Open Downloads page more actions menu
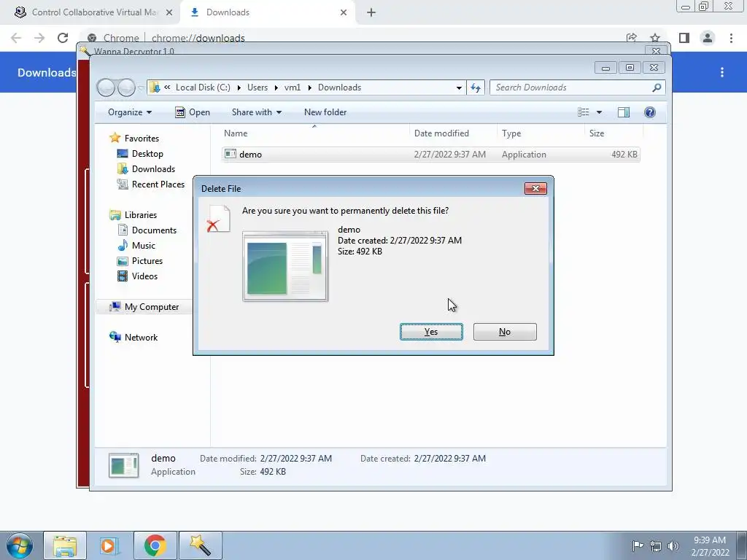Image resolution: width=747 pixels, height=560 pixels. (722, 72)
